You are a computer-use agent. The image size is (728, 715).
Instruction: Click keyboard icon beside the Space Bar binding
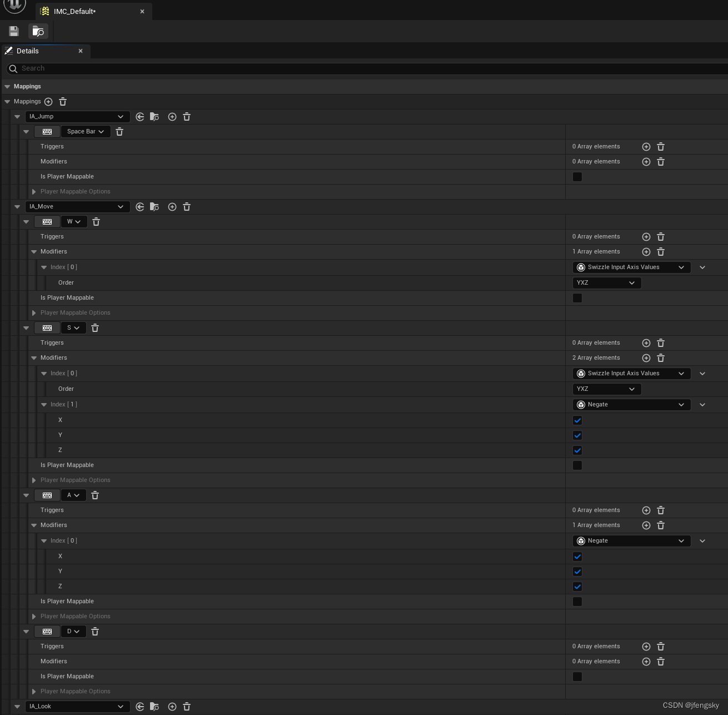click(x=47, y=131)
